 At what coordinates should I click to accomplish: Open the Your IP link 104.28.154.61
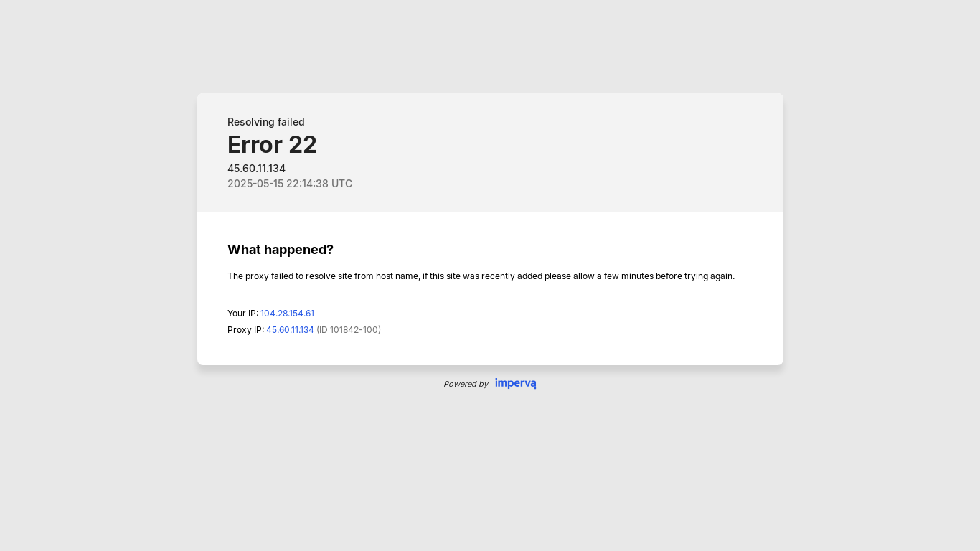(287, 314)
